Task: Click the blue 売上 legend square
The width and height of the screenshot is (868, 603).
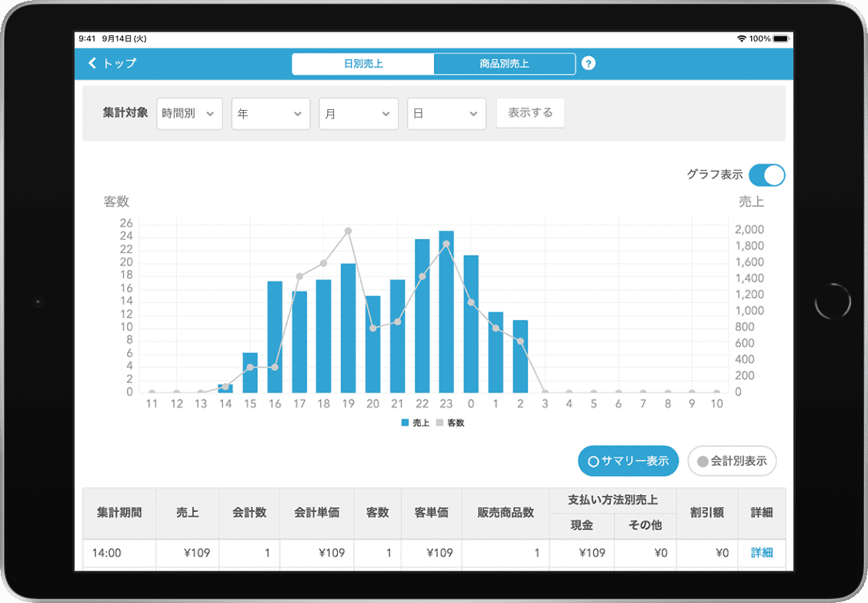Action: pos(405,423)
